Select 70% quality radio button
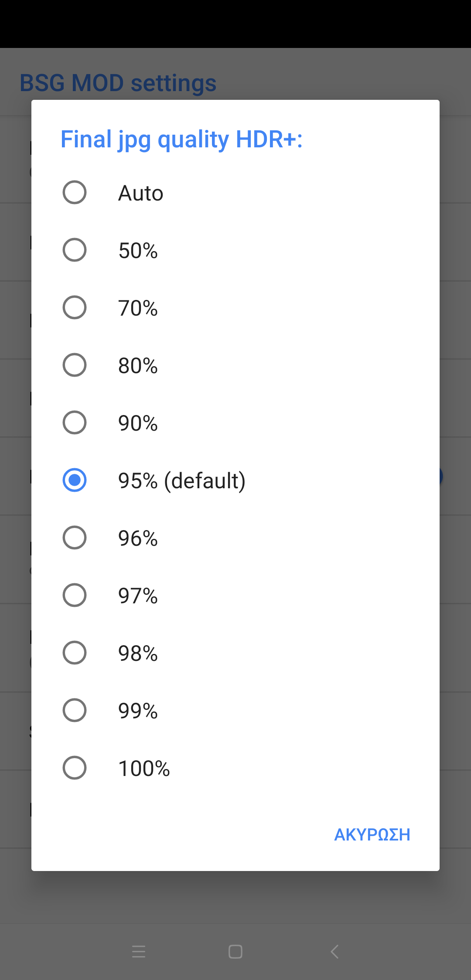471x980 pixels. [x=75, y=308]
